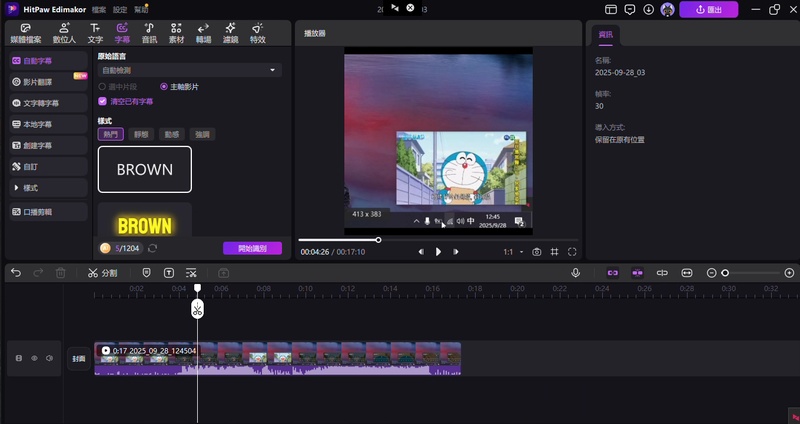Click the timeline microphone record icon
The width and height of the screenshot is (800, 424).
tap(576, 272)
